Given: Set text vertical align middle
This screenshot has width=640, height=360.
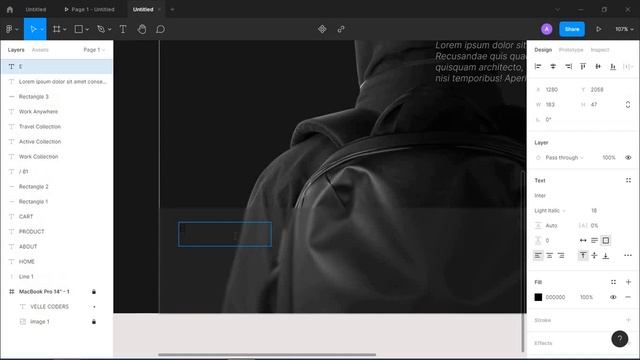Looking at the screenshot, I should click(594, 256).
